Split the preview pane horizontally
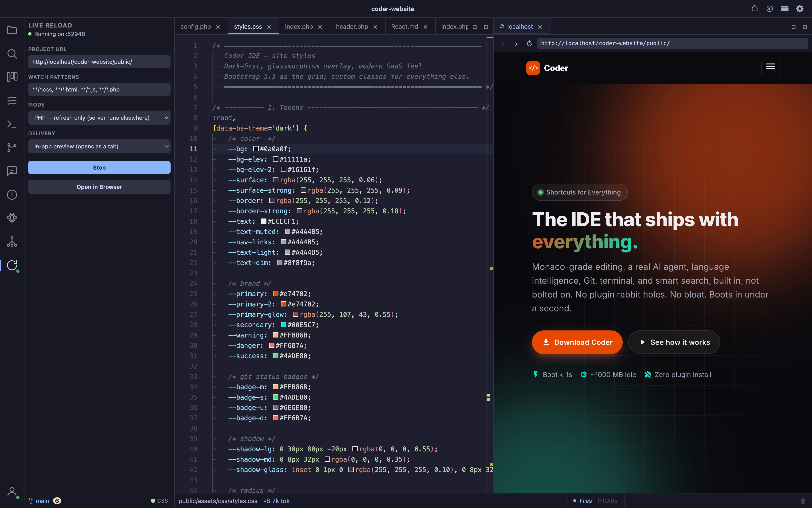Image resolution: width=812 pixels, height=508 pixels. coord(793,27)
